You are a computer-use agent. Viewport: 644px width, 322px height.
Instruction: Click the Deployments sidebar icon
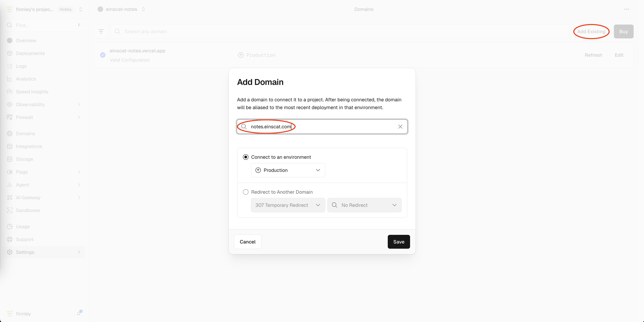(x=10, y=53)
